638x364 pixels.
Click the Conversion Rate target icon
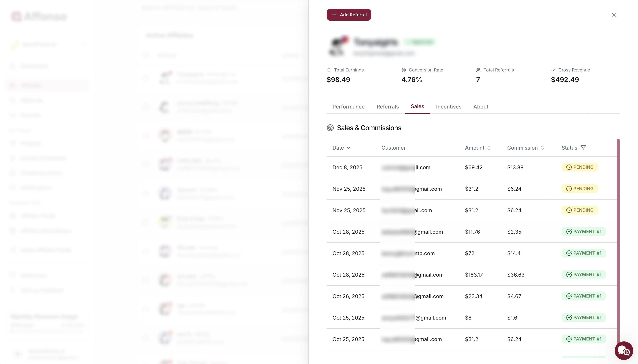[x=404, y=70]
